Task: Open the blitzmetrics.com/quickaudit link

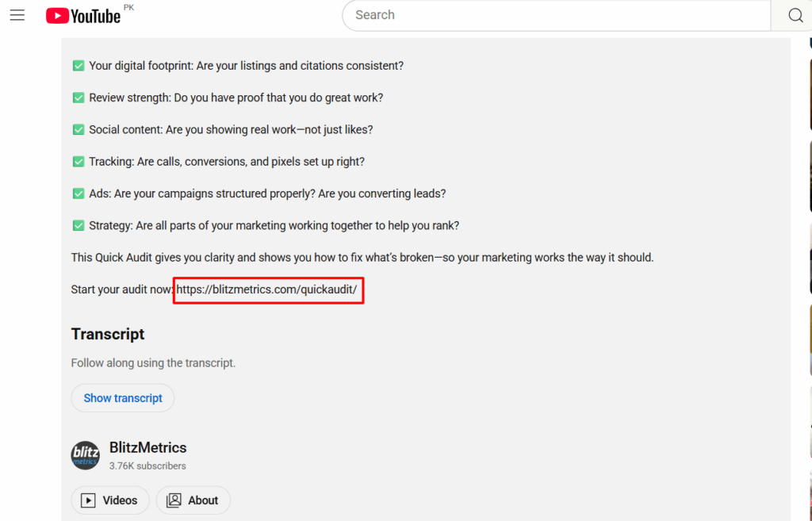Action: pos(266,289)
